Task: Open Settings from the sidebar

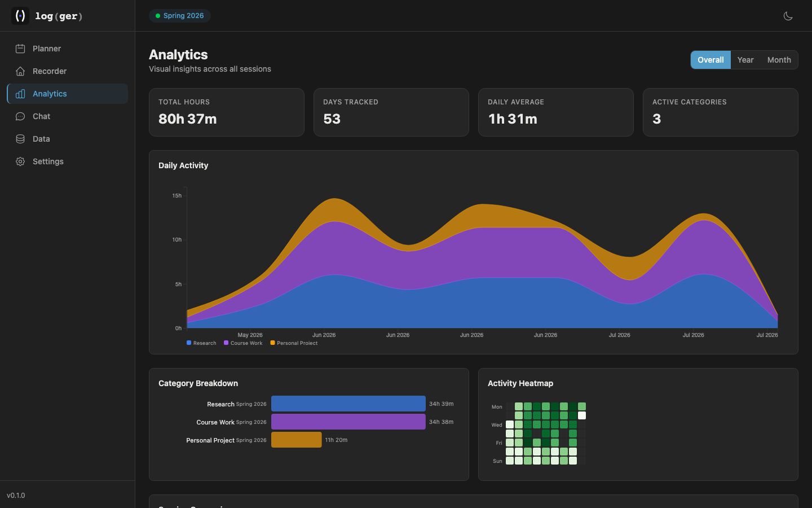Action: tap(68, 161)
